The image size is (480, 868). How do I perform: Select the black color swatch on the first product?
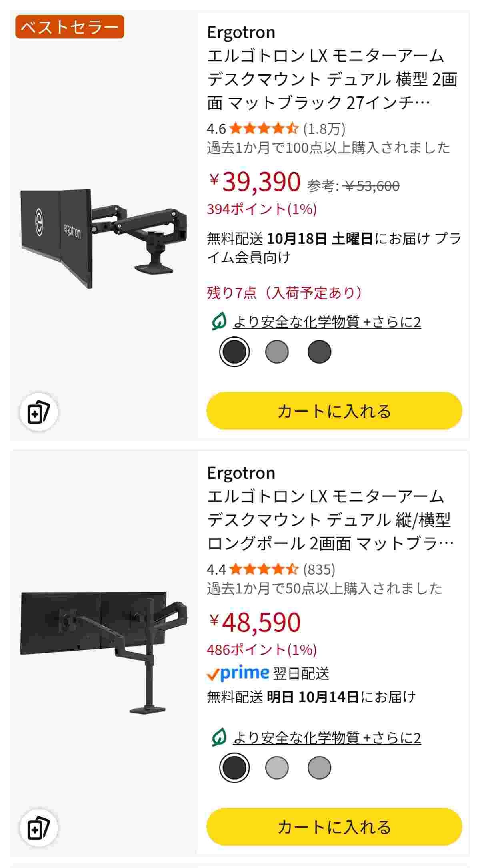[234, 352]
